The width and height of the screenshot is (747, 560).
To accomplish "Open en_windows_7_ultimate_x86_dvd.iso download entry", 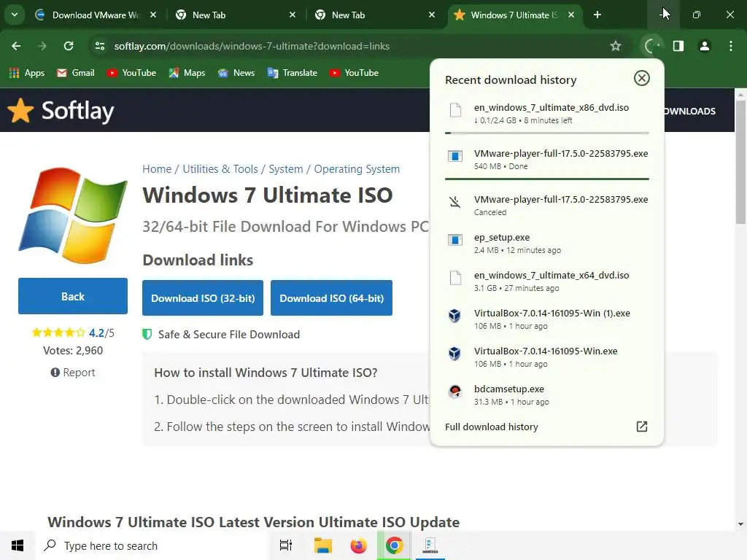I will pos(547,113).
